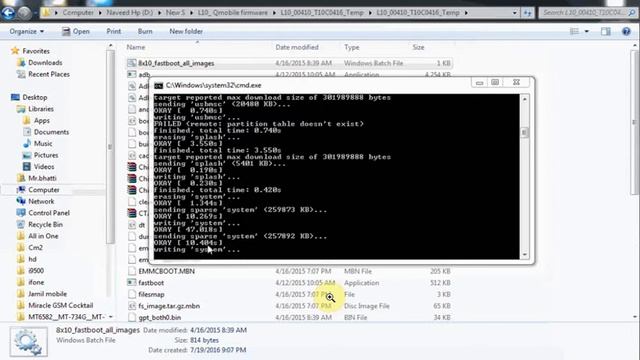Change the view with the views icon
The width and height of the screenshot is (640, 360).
[x=574, y=31]
